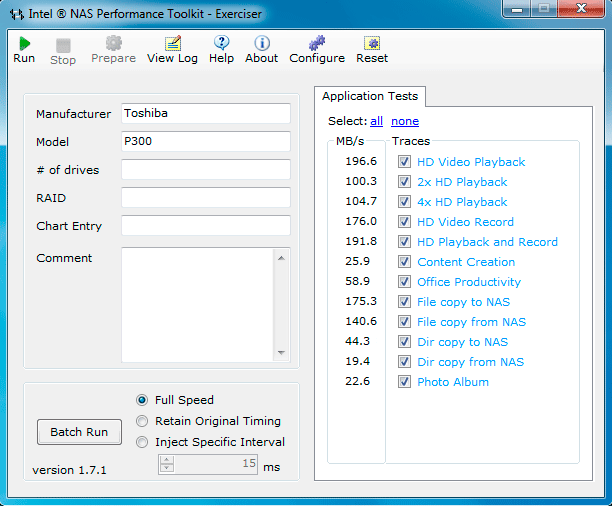Click the Prepare gear icon

pyautogui.click(x=113, y=44)
